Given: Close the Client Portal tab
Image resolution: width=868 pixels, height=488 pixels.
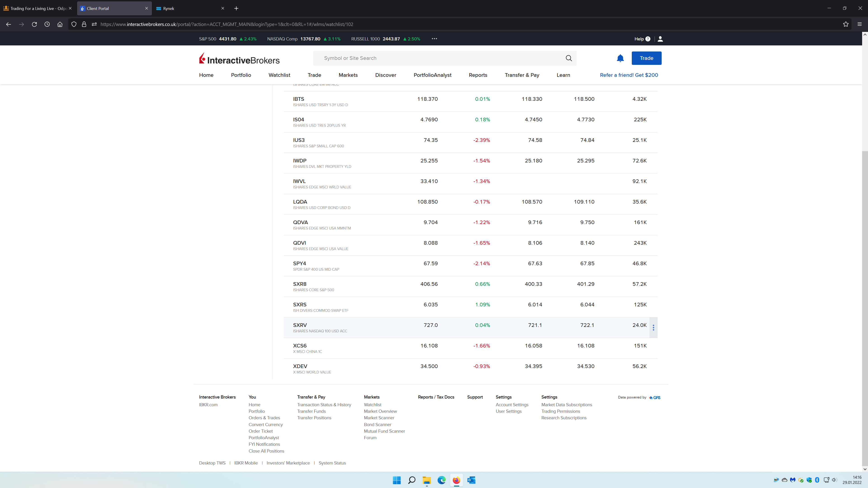Looking at the screenshot, I should coord(146,8).
